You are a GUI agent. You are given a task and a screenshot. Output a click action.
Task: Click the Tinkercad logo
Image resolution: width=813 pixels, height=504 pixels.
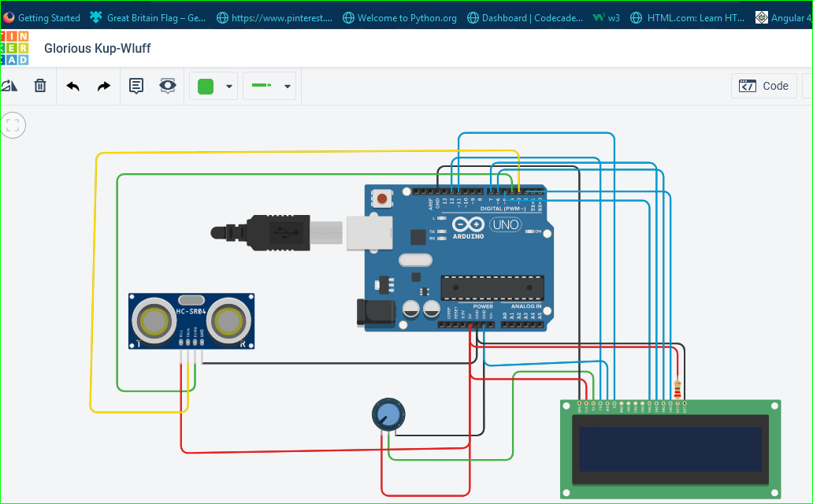(x=14, y=48)
